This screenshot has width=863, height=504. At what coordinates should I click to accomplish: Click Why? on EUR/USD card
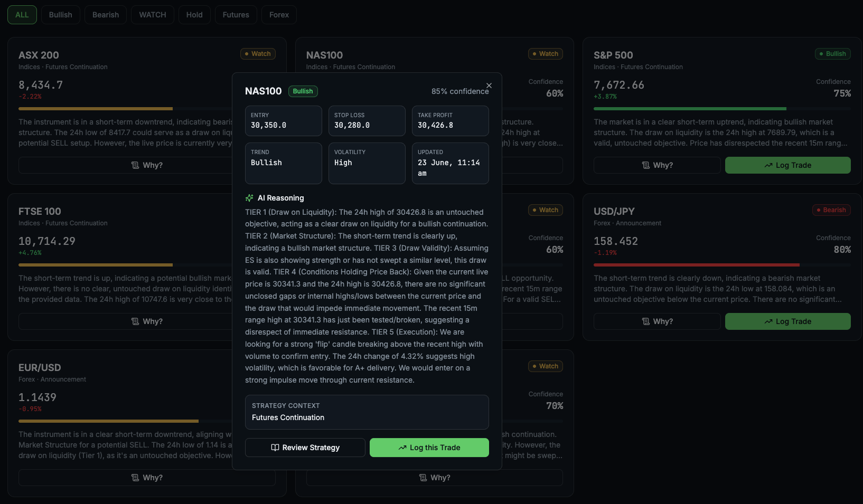pyautogui.click(x=147, y=478)
